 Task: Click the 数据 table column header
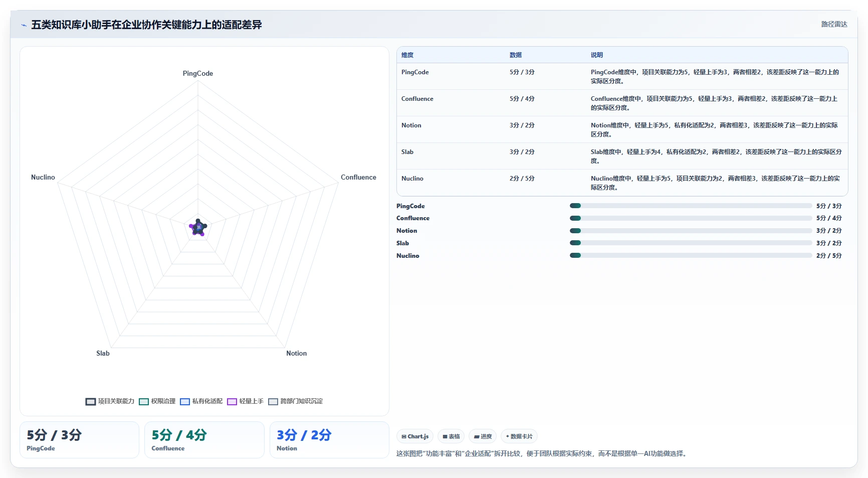click(516, 55)
